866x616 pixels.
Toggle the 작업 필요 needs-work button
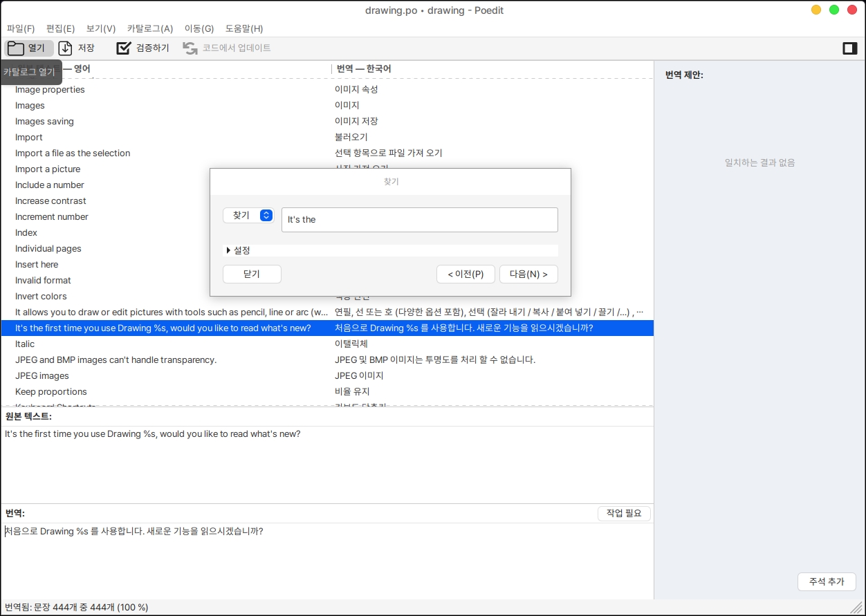[623, 514]
